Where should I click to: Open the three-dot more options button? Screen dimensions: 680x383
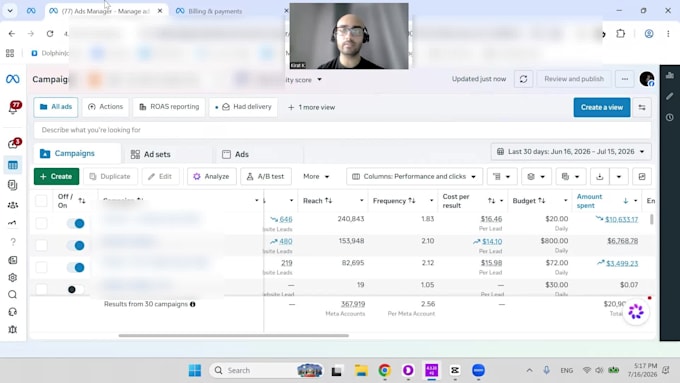(x=624, y=79)
